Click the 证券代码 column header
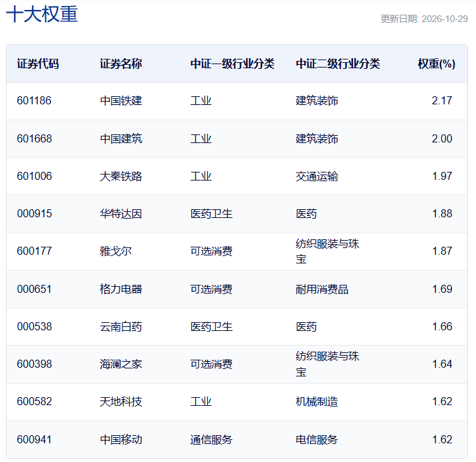 point(38,64)
